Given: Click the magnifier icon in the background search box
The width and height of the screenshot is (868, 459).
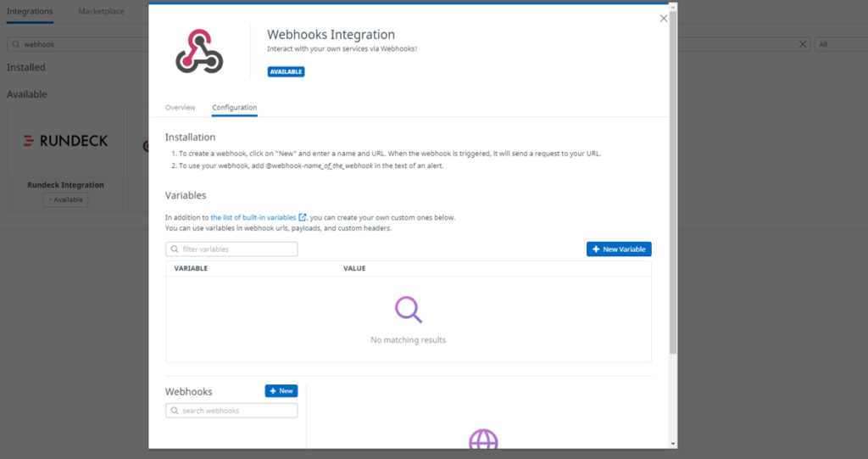Looking at the screenshot, I should [15, 44].
